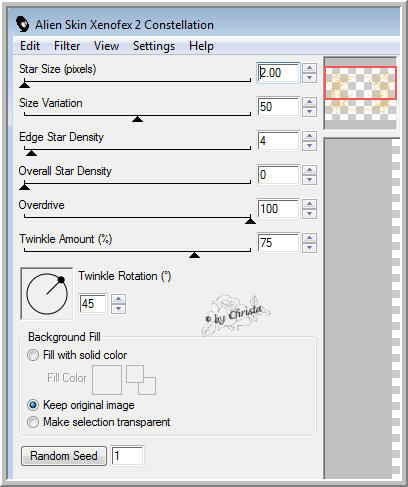Increase Star Size with the up arrow

coord(310,68)
